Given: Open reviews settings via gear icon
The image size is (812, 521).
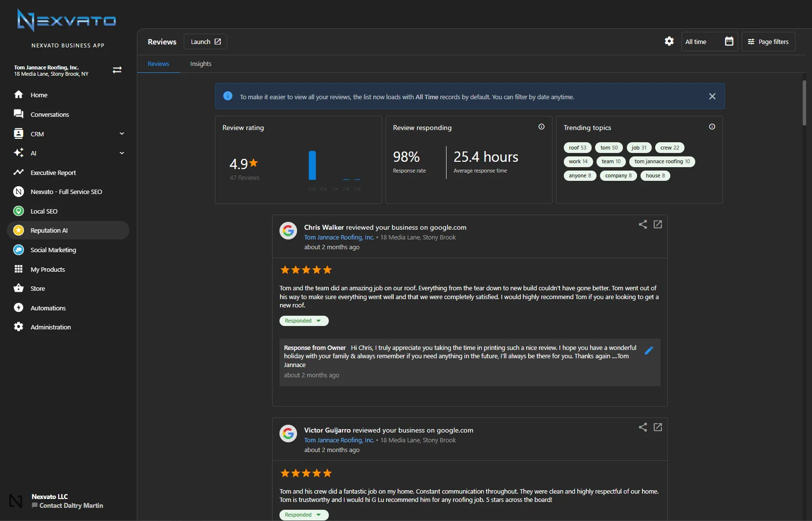Looking at the screenshot, I should (x=669, y=42).
